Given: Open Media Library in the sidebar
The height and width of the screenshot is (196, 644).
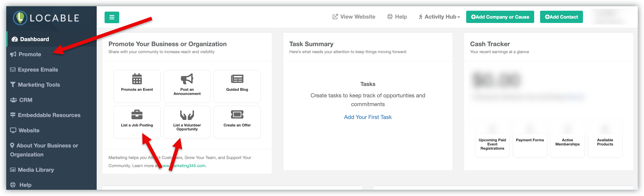Looking at the screenshot, I should point(36,170).
